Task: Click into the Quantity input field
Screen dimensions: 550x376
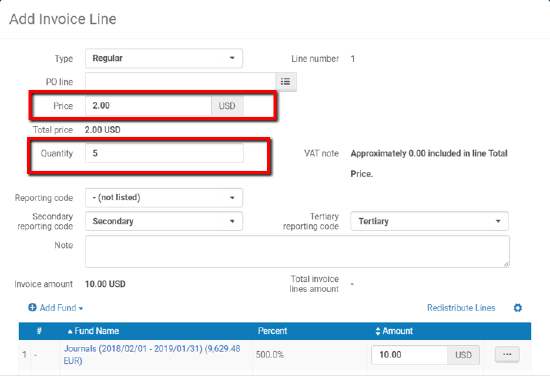Action: click(164, 153)
